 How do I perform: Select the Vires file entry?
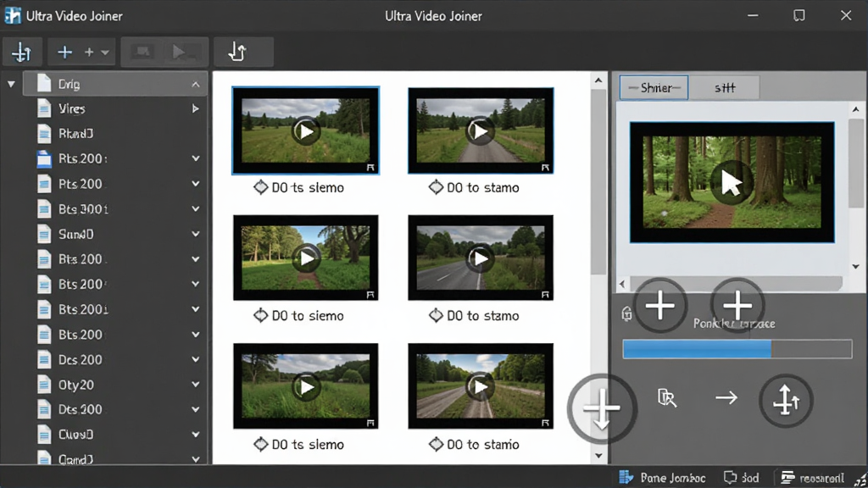[x=72, y=109]
